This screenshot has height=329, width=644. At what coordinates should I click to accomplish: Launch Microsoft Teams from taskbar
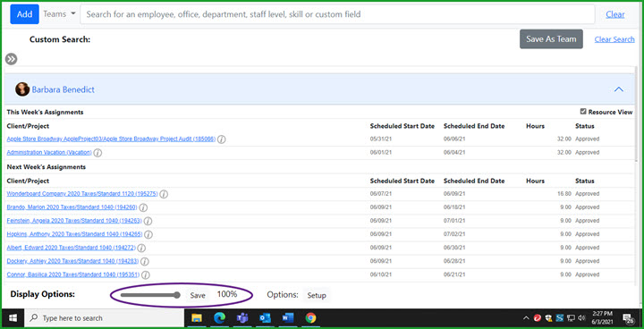coord(242,318)
